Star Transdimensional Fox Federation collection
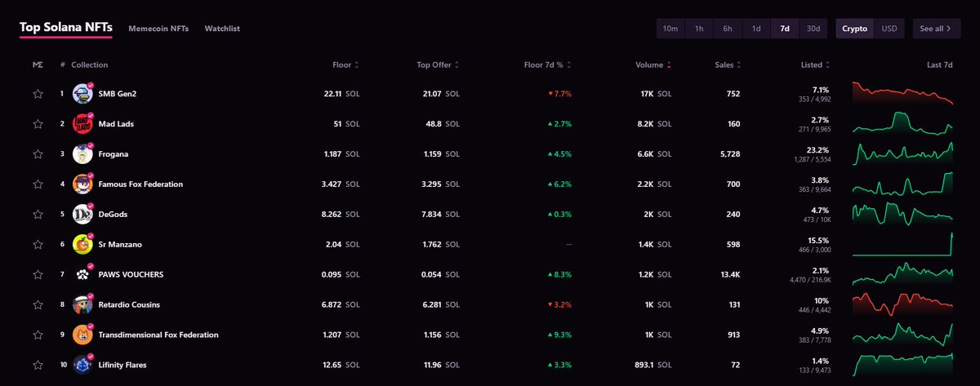 [x=38, y=335]
